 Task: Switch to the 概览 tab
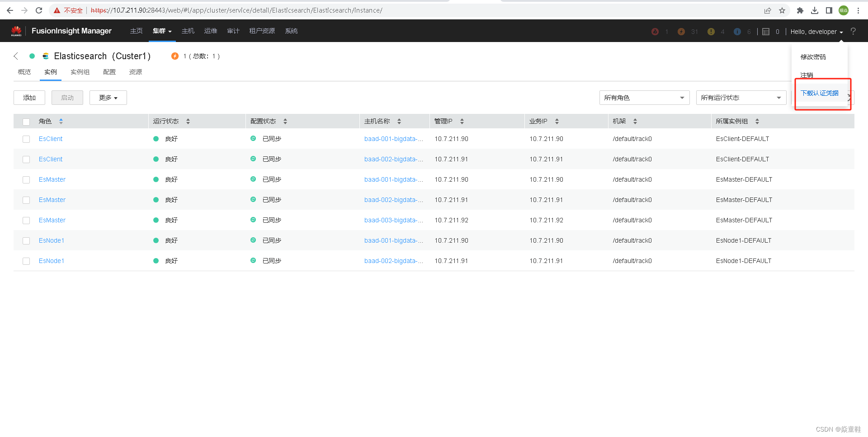pyautogui.click(x=24, y=72)
